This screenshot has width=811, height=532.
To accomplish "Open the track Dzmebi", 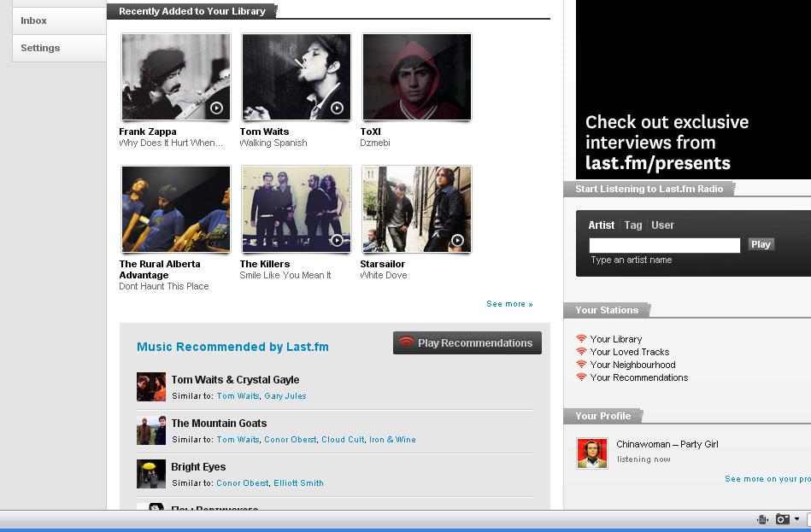I will pyautogui.click(x=375, y=143).
